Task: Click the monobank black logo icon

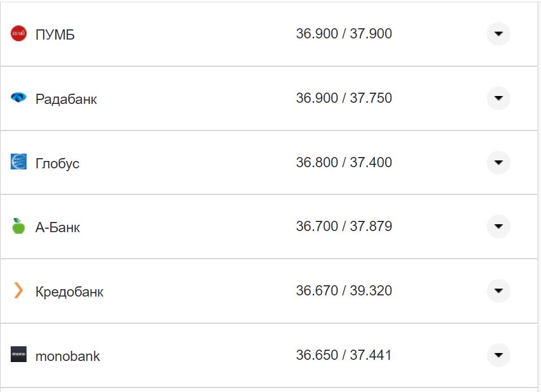Action: coord(19,355)
